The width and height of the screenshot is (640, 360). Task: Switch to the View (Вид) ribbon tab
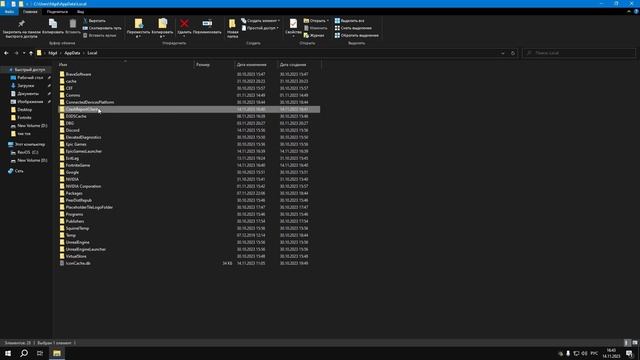(81, 12)
